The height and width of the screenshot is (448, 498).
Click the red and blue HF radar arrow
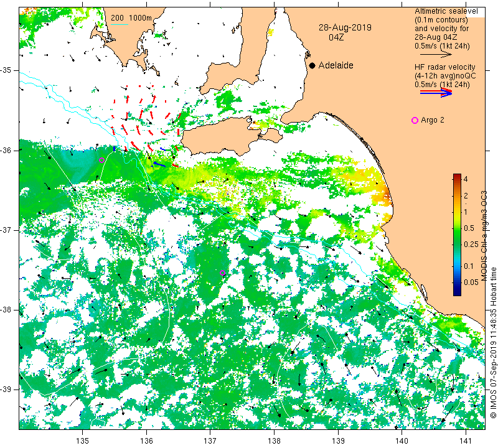coord(436,93)
